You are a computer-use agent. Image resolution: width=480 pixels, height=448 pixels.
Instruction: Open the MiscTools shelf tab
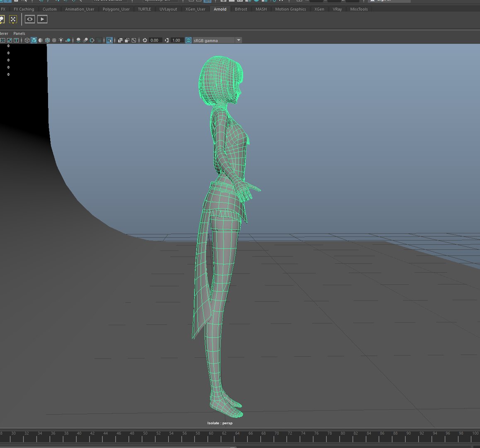[359, 9]
